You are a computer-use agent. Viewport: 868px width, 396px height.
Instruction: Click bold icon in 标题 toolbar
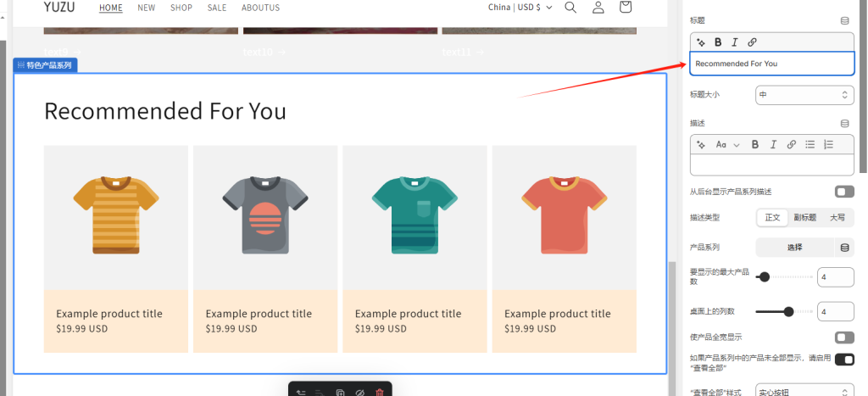(718, 42)
